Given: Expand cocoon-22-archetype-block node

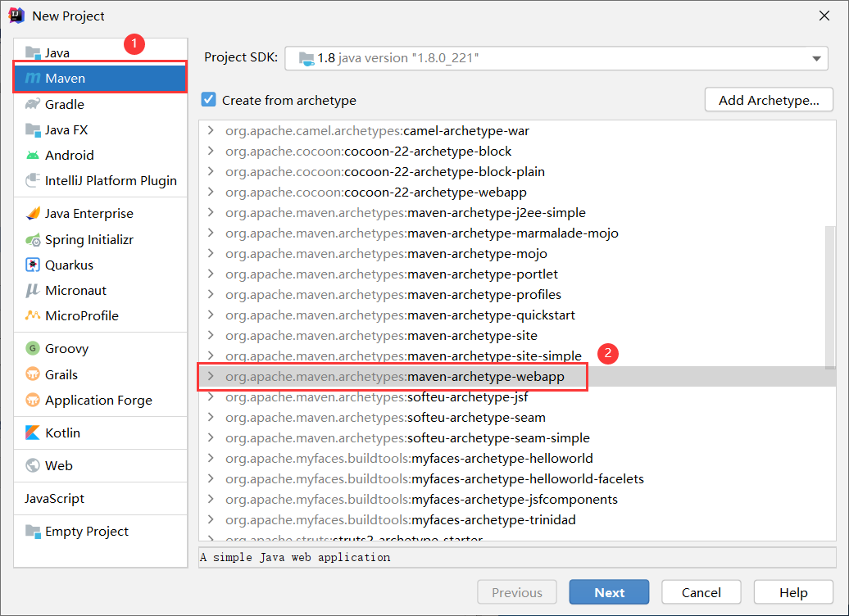Looking at the screenshot, I should 211,151.
